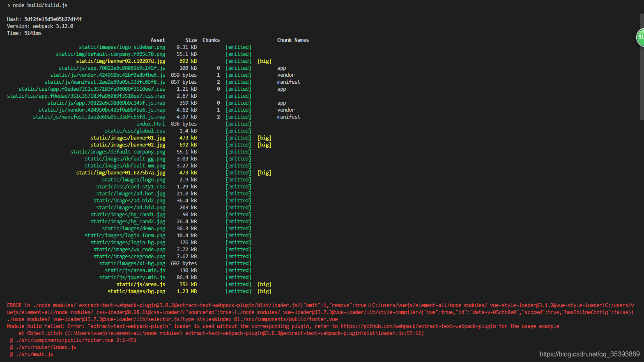Click the 'Version: webpack 3.12.0' line

(x=40, y=26)
